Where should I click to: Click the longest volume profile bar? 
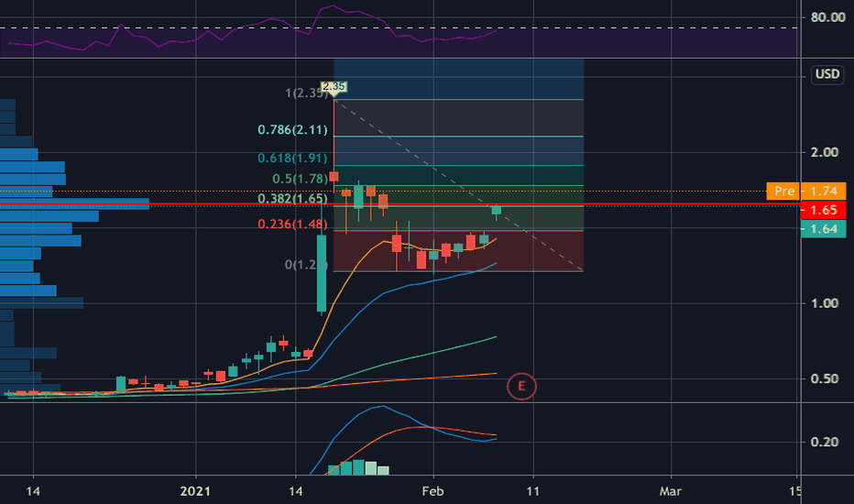74,203
